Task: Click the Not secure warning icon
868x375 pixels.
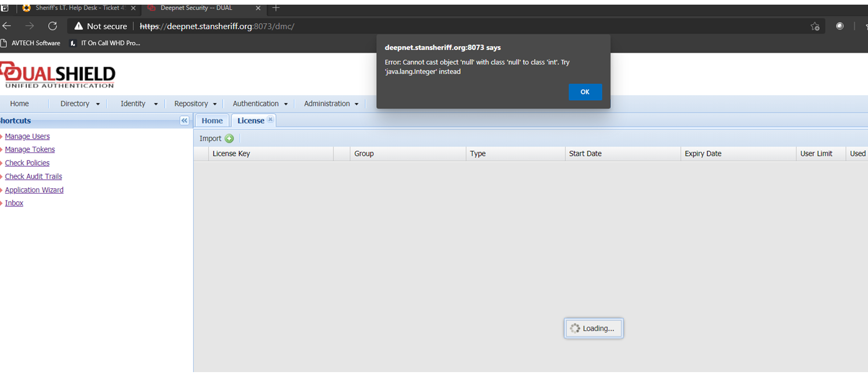Action: point(79,26)
